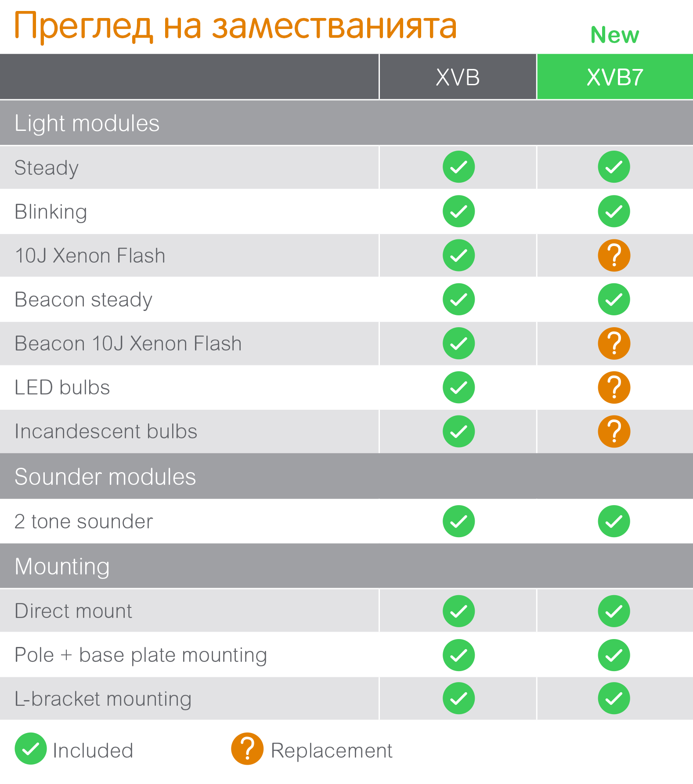This screenshot has height=784, width=693.
Task: Click the Sounder modules section header
Action: pos(346,477)
